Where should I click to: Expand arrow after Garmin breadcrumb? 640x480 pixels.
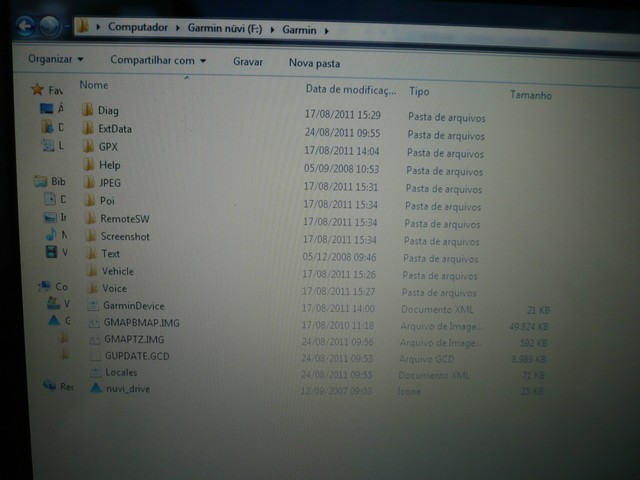click(327, 31)
